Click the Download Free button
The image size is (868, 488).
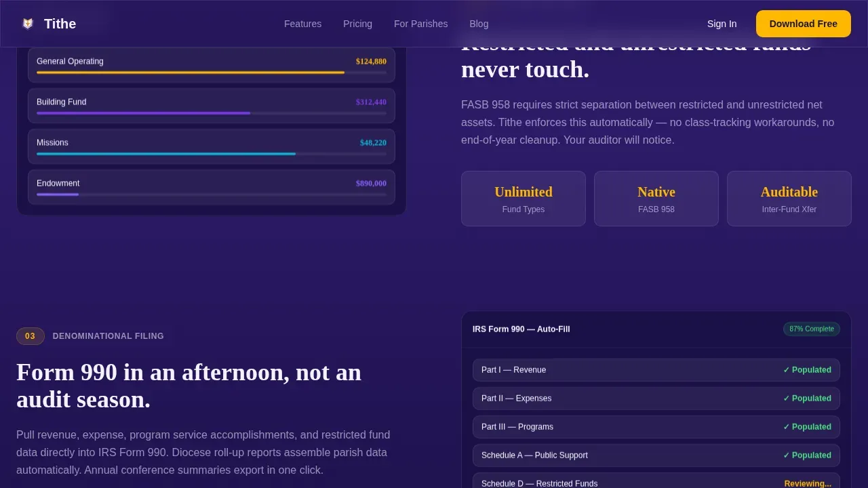click(x=803, y=24)
